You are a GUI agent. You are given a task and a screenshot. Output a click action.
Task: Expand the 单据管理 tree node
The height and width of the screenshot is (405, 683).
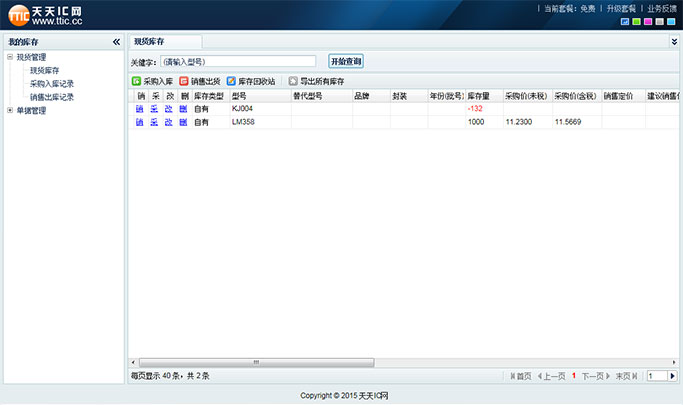click(10, 111)
